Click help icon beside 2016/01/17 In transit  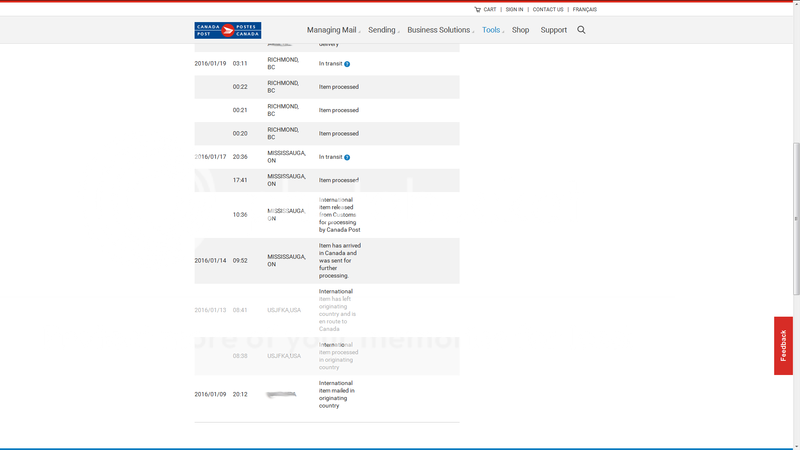(347, 157)
